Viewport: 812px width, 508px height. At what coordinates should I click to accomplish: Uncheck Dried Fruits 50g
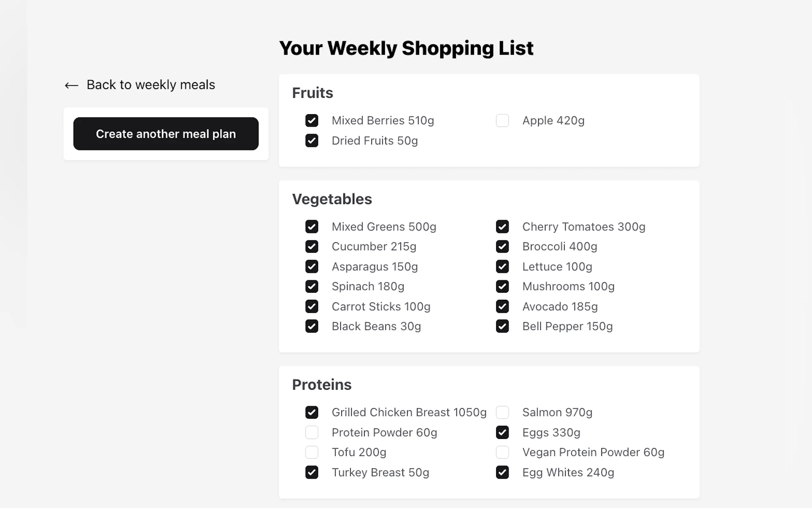tap(311, 140)
